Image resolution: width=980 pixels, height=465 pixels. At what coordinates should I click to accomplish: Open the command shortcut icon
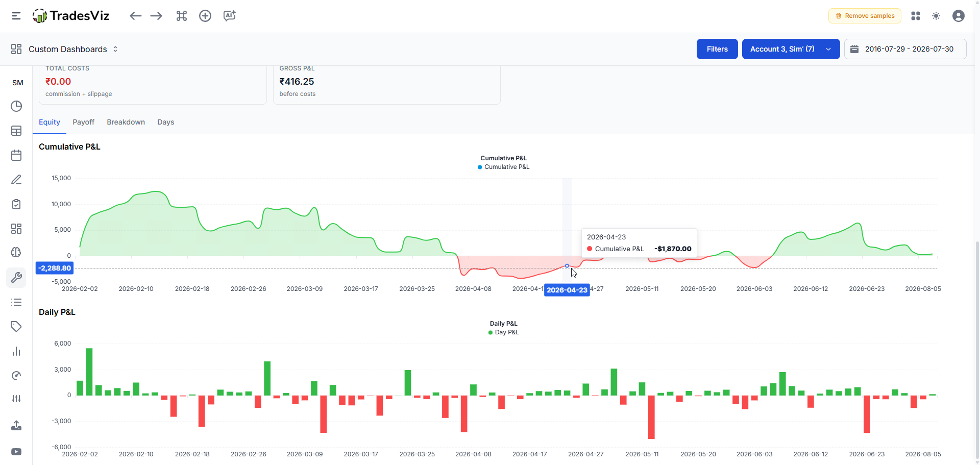click(x=182, y=16)
